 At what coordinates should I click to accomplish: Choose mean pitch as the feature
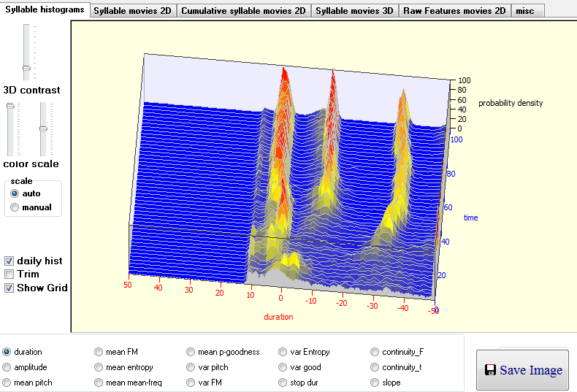pos(7,383)
